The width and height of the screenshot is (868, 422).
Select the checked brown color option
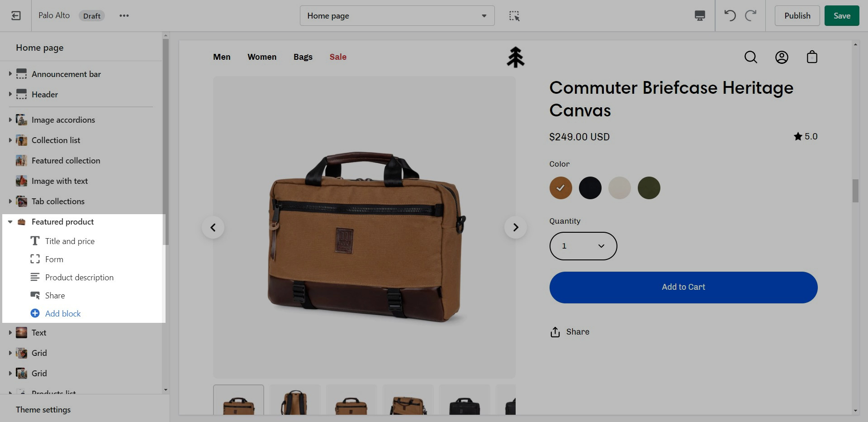(560, 188)
